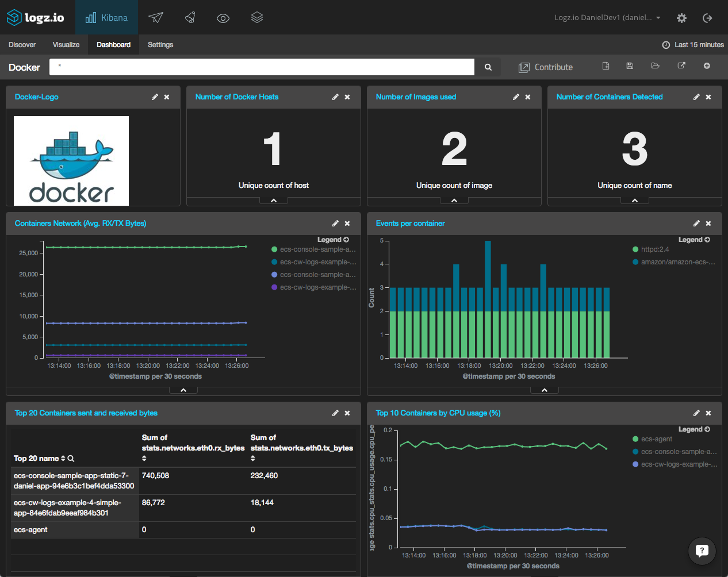The height and width of the screenshot is (577, 728).
Task: Click the paper plane icon in top navigation
Action: [x=156, y=18]
